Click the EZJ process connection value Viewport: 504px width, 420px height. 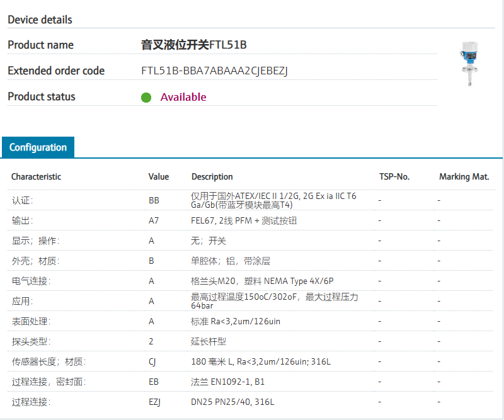pos(154,402)
